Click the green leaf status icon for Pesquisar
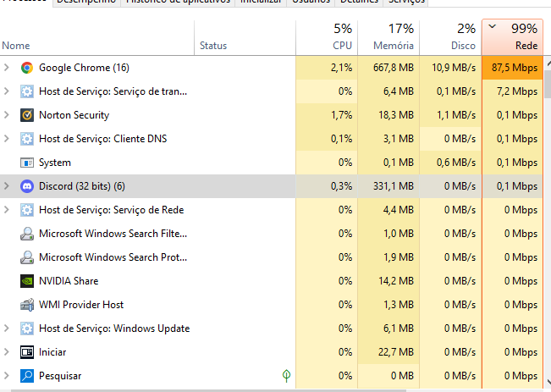 (286, 375)
